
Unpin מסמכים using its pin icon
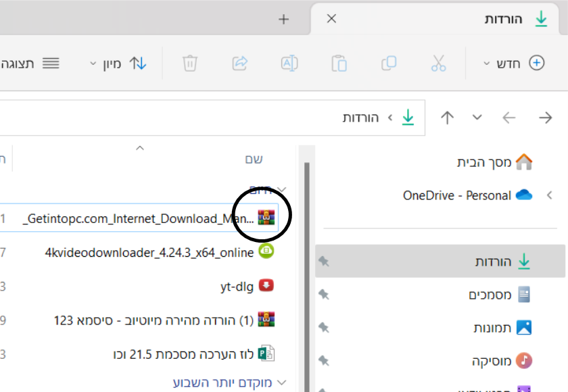coord(324,294)
